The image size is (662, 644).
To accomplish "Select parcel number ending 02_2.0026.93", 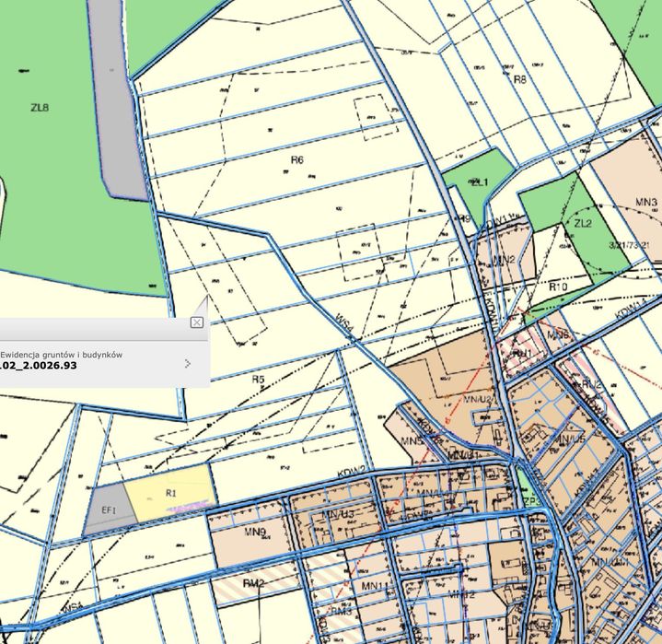I will [x=39, y=365].
